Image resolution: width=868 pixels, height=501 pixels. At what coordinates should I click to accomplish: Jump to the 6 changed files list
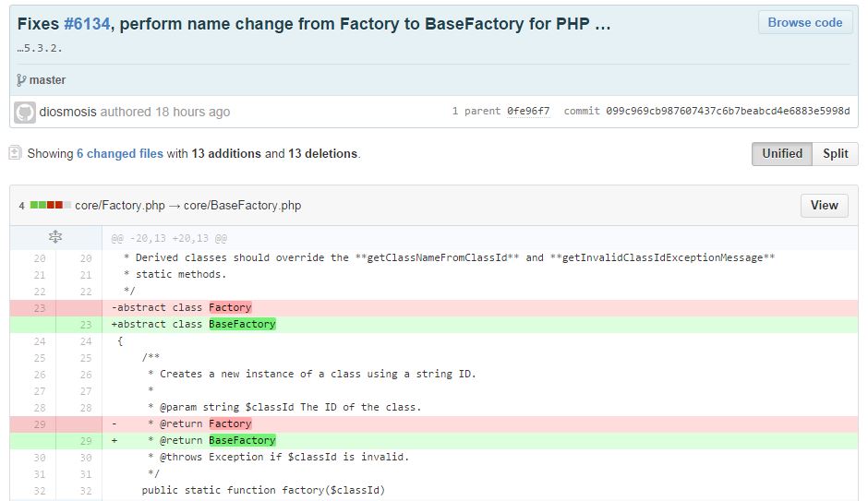coord(119,154)
